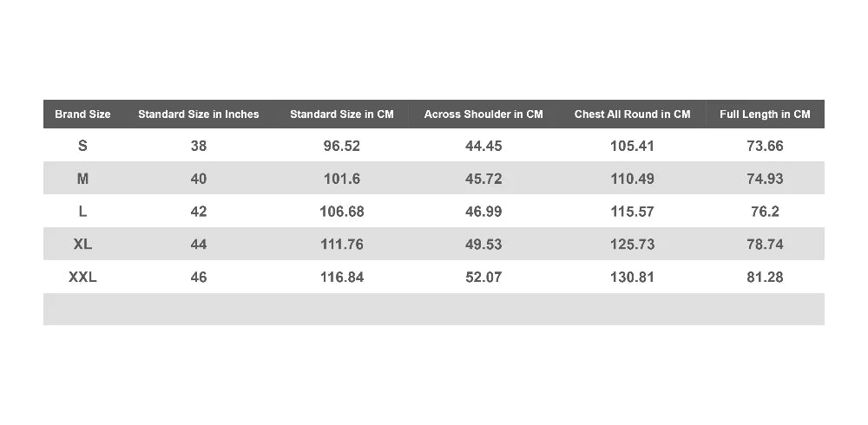Click the Full Length in CM header
The width and height of the screenshot is (868, 425).
tap(765, 114)
